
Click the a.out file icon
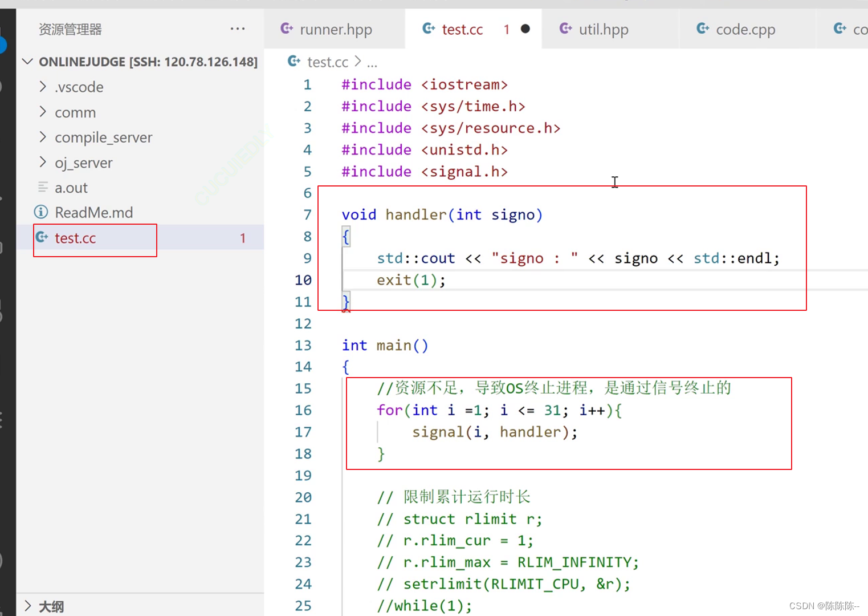pyautogui.click(x=43, y=187)
